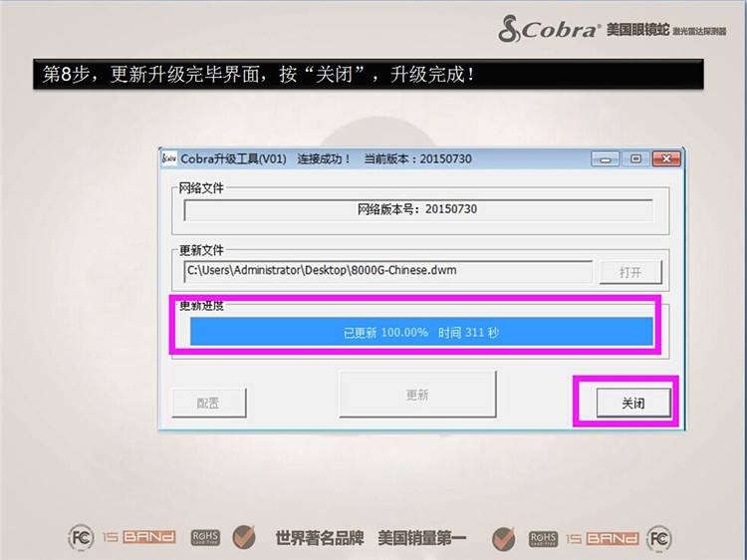The width and height of the screenshot is (747, 560).
Task: Click the 关闭 button to finish upgrade
Action: point(633,403)
